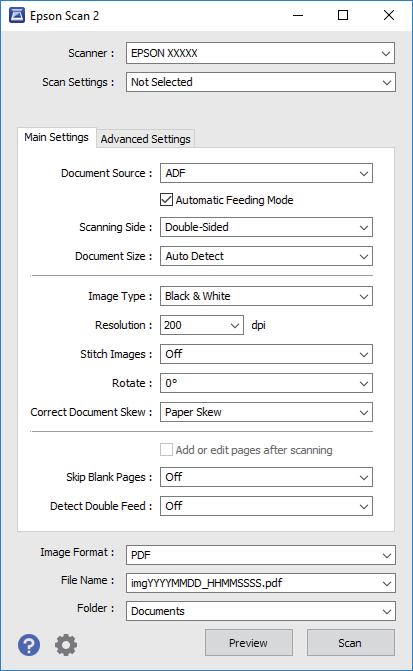This screenshot has width=413, height=671.
Task: Open the Scanning Side dropdown
Action: coord(266,227)
